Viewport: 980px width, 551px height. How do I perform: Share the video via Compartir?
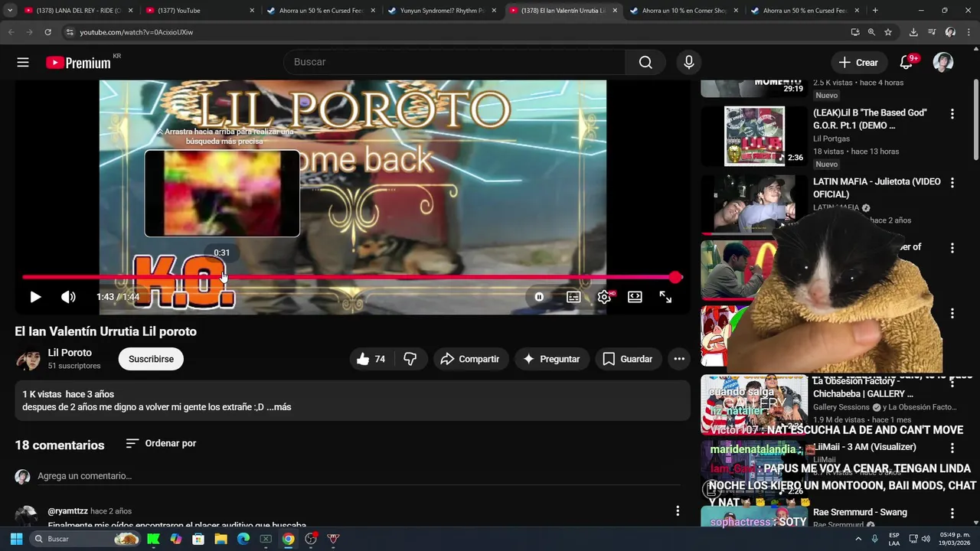(x=471, y=359)
